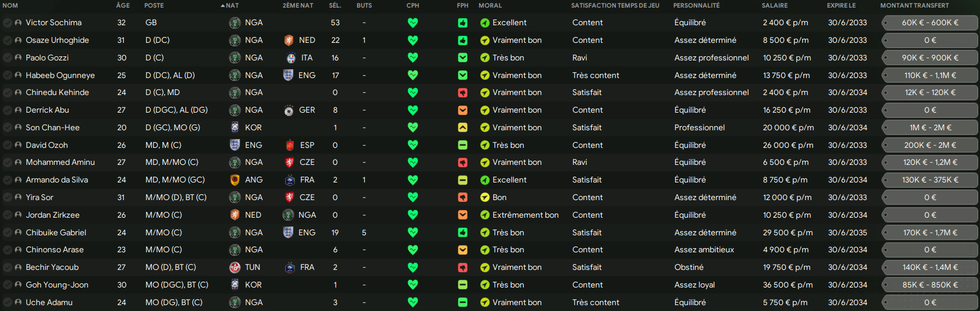Viewport: 980px width, 311px height.
Task: Open Chibuike Gabriel's player page
Action: coord(56,233)
